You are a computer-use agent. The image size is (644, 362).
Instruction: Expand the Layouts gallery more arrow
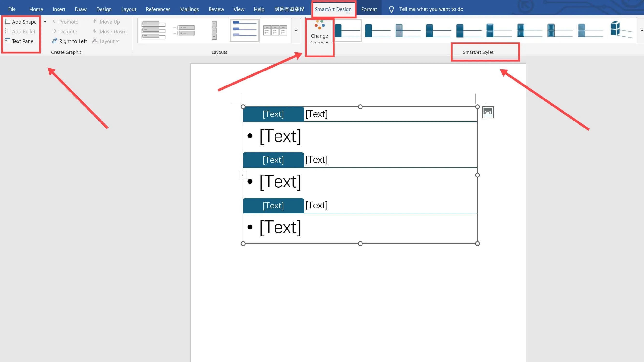pos(296,30)
